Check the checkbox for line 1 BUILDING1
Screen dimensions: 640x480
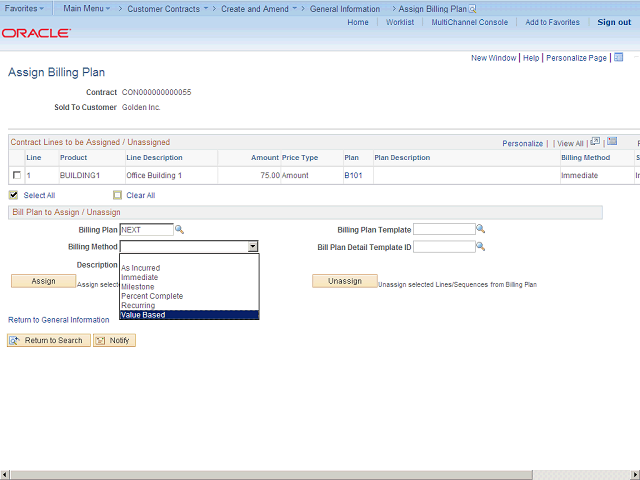click(16, 176)
